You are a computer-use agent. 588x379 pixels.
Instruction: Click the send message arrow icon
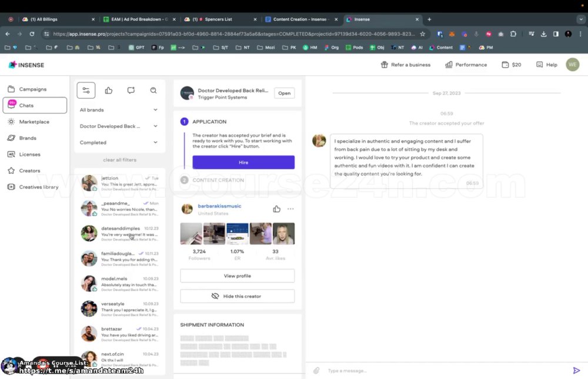(576, 370)
